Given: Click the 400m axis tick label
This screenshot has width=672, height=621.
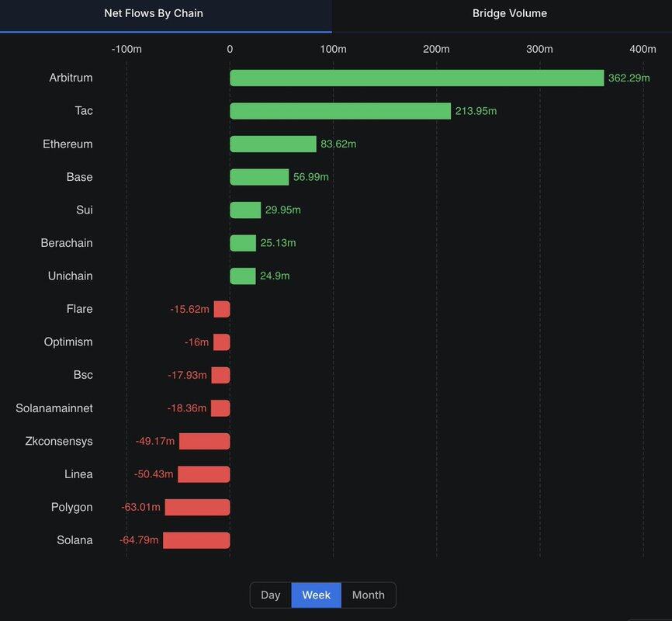Looking at the screenshot, I should coord(643,50).
